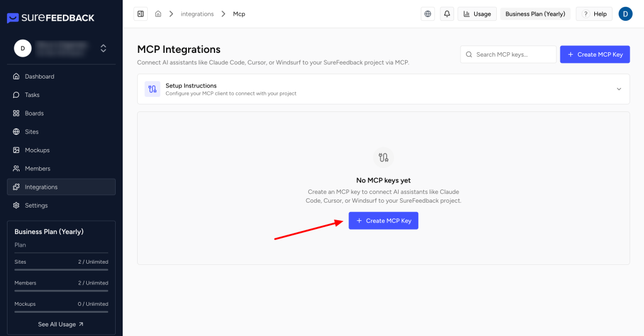The height and width of the screenshot is (336, 644).
Task: Open Boards in sidebar
Action: [x=61, y=113]
